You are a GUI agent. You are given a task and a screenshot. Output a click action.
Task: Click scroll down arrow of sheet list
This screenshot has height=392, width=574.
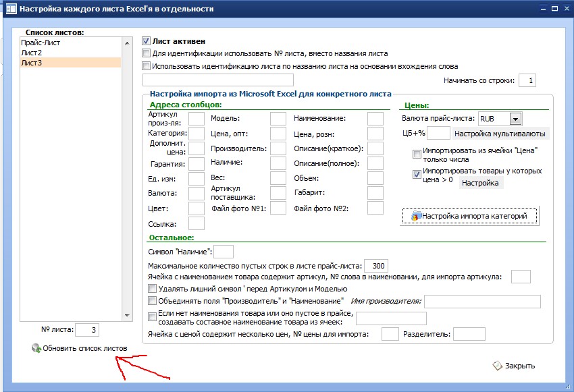(127, 316)
